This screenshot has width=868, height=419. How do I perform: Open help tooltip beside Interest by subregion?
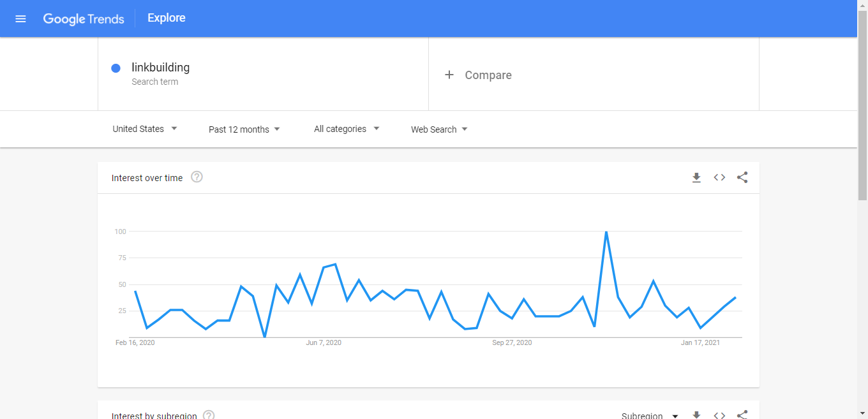[x=208, y=415]
